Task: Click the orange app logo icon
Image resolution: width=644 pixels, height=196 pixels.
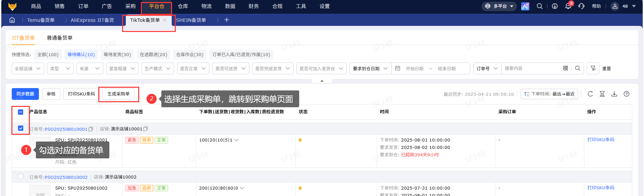Action: pyautogui.click(x=12, y=6)
